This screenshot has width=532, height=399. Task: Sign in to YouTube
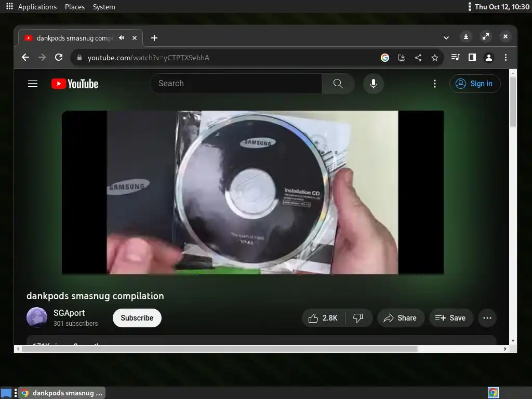475,84
